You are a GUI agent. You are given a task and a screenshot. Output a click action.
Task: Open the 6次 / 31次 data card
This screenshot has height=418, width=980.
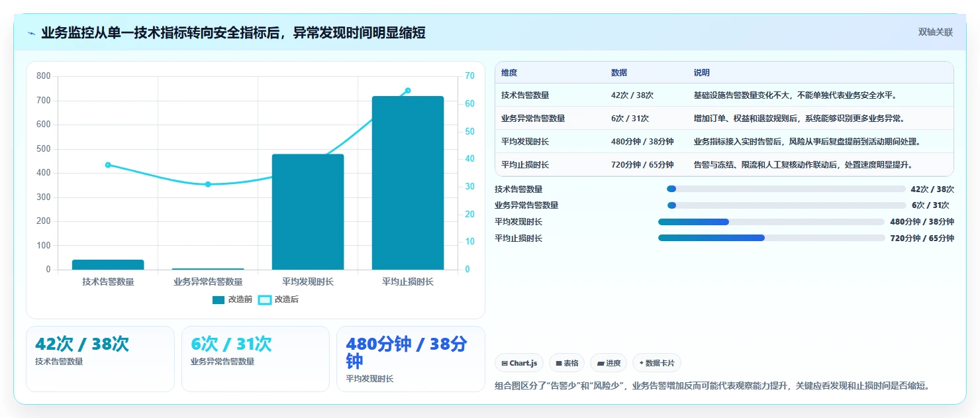tap(256, 359)
